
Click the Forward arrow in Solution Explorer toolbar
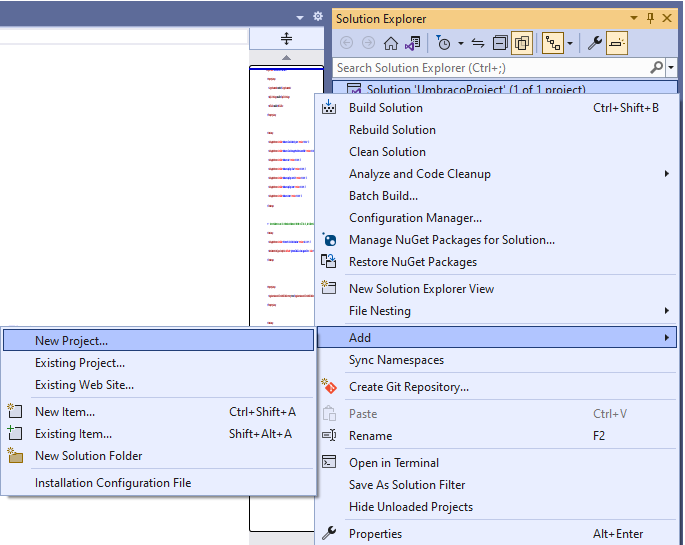[369, 43]
